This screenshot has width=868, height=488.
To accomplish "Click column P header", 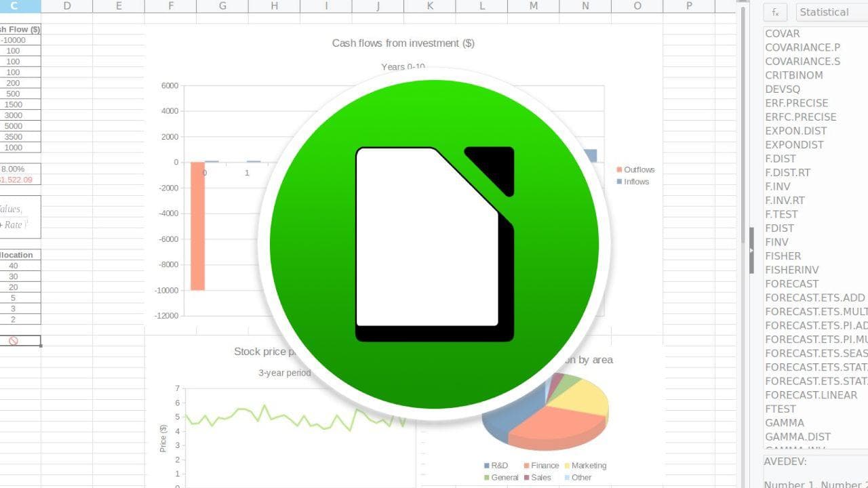I will [x=689, y=6].
